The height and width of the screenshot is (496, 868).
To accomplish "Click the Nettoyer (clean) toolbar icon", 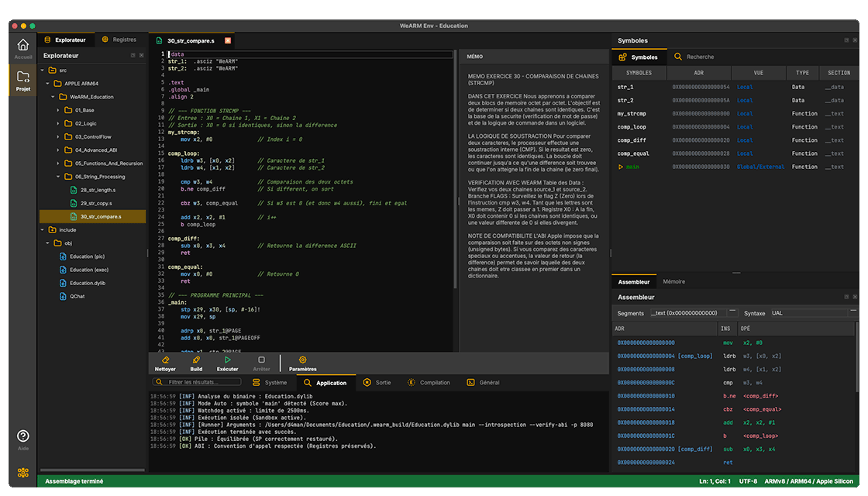I will coord(164,360).
